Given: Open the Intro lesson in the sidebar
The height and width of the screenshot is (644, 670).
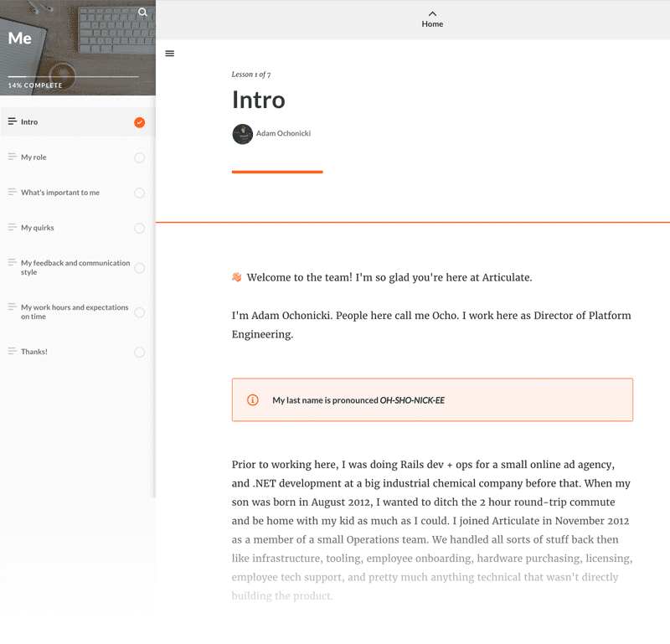Looking at the screenshot, I should click(77, 121).
